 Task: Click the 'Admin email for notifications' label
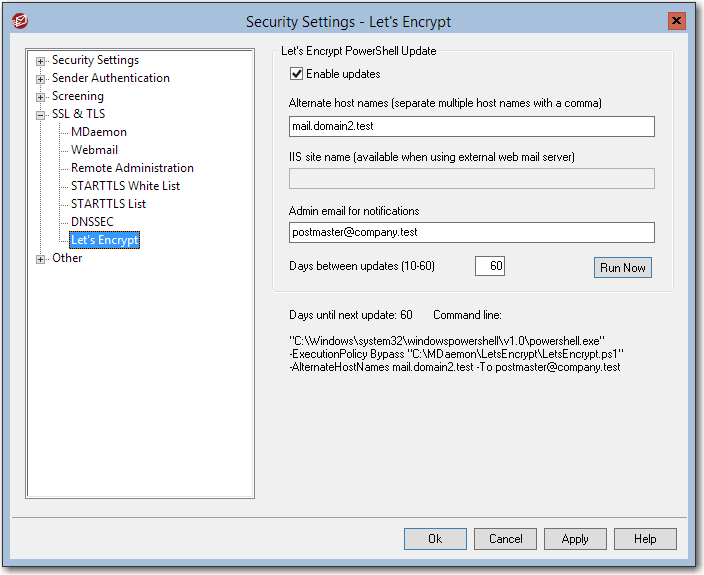click(354, 211)
